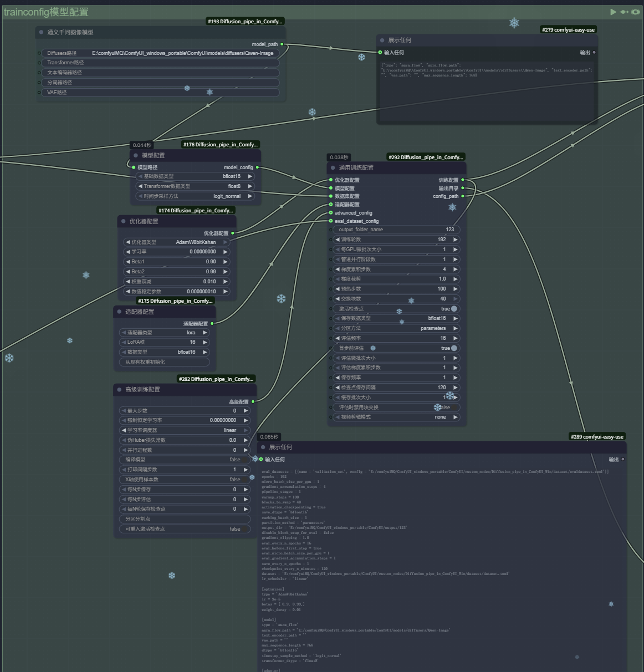This screenshot has width=644, height=672.
Task: Click 输出 output socket on #289 展示任何 node
Action: pyautogui.click(x=623, y=459)
